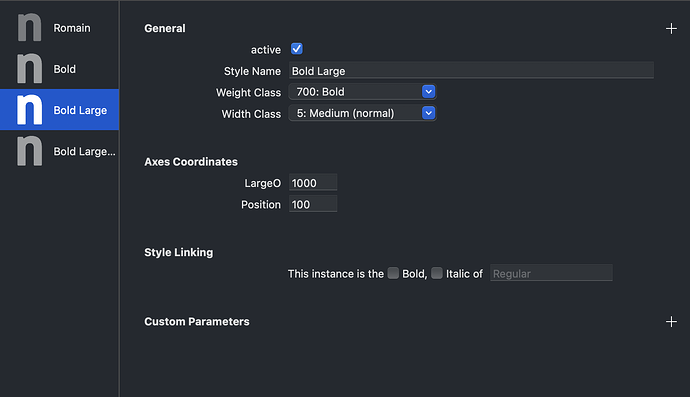Click the Regular linked style field
690x397 pixels.
(551, 273)
